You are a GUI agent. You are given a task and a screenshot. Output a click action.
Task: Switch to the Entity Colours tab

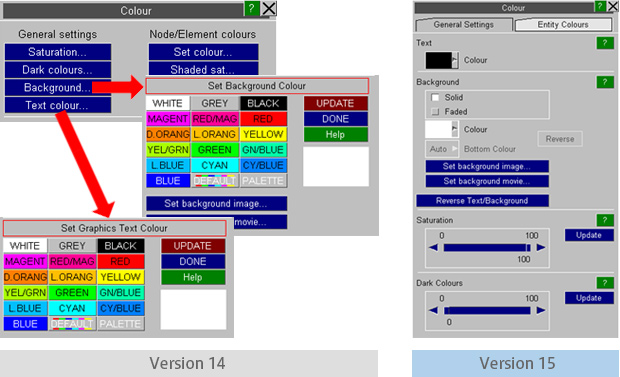[563, 25]
